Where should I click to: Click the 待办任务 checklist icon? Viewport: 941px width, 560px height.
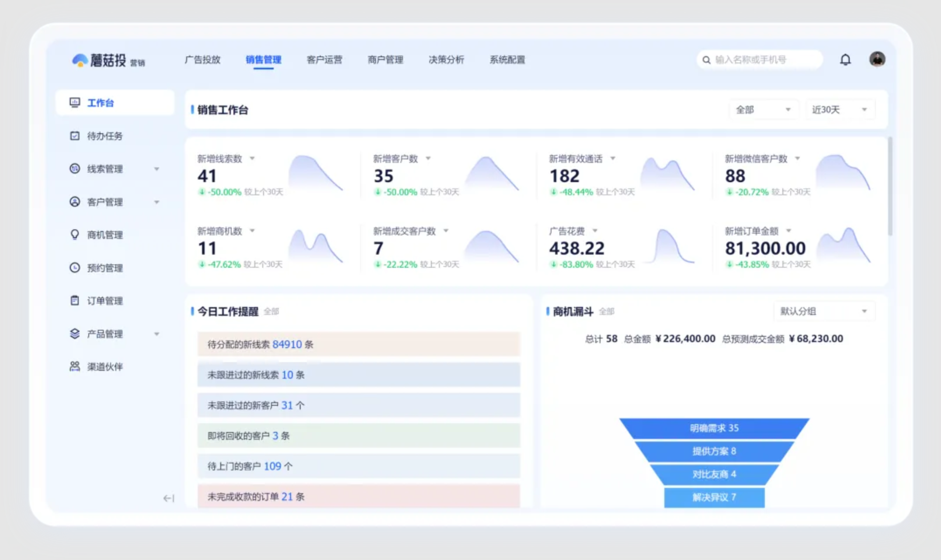pyautogui.click(x=75, y=136)
